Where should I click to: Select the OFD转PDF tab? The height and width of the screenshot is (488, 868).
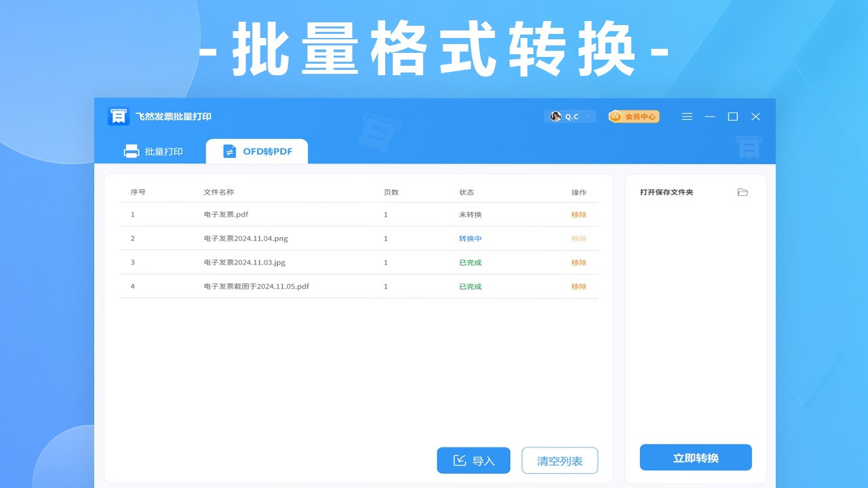(257, 151)
